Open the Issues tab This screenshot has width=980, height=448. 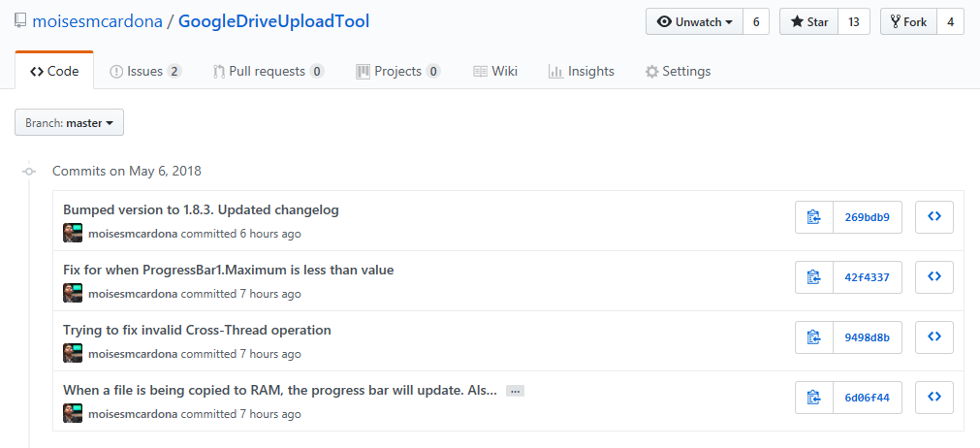tap(145, 71)
